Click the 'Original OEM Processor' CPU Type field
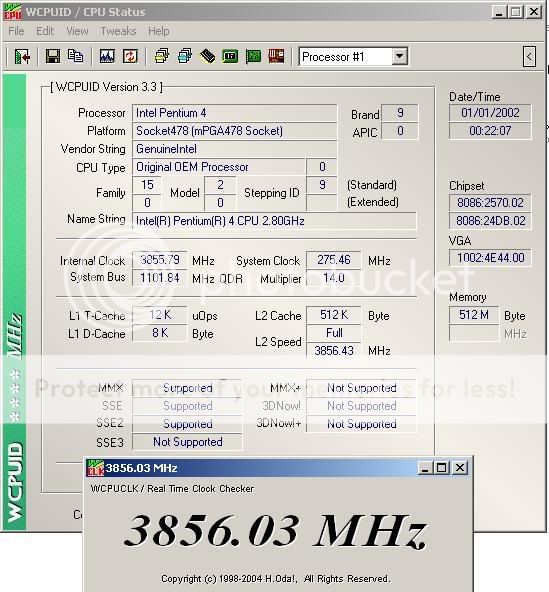The width and height of the screenshot is (549, 592). 218,167
